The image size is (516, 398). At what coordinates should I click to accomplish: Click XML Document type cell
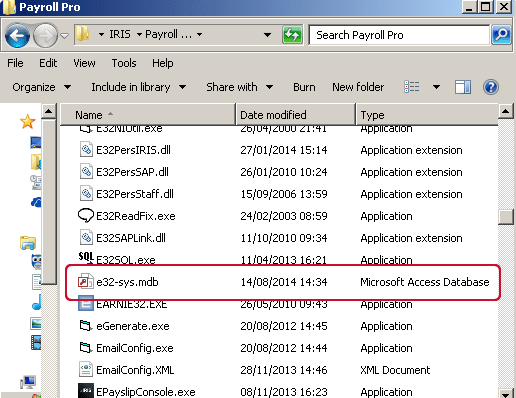coord(395,370)
